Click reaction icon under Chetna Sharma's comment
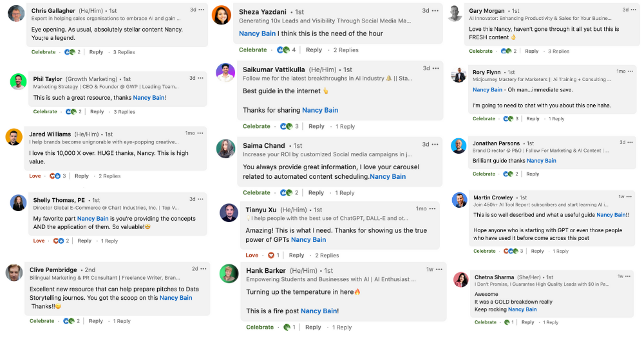Screen dimensions: 644x339 [x=507, y=322]
